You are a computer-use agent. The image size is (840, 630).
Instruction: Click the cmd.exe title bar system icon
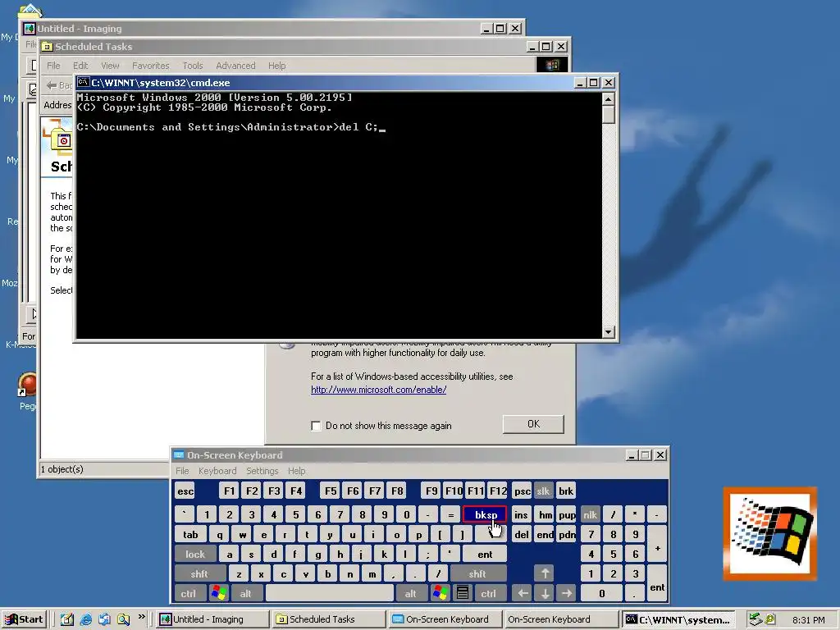coord(83,83)
